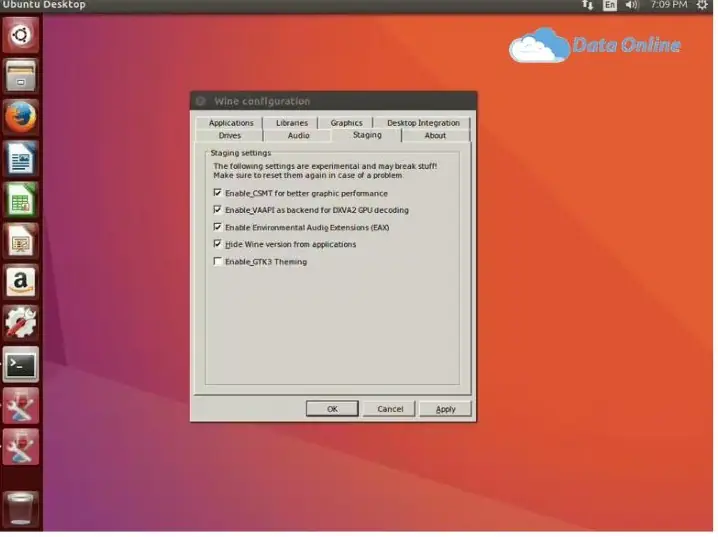
Task: Open the Trash in launcher
Action: coord(21,509)
